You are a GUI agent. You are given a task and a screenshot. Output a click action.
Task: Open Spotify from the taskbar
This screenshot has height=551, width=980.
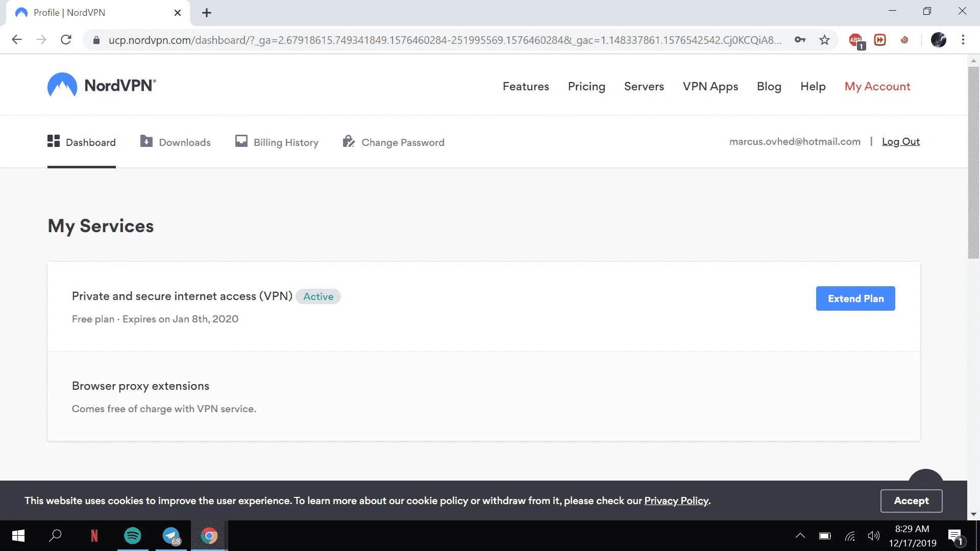click(x=133, y=536)
